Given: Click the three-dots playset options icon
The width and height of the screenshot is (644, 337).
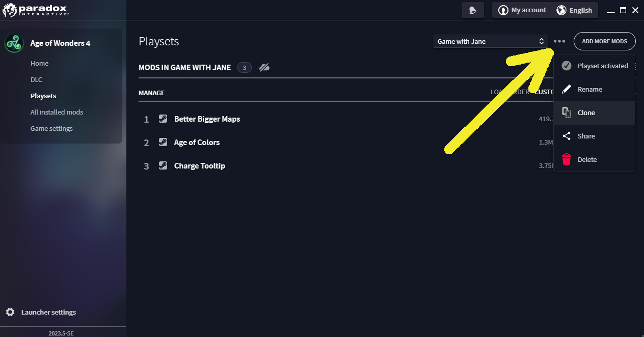Looking at the screenshot, I should point(559,41).
